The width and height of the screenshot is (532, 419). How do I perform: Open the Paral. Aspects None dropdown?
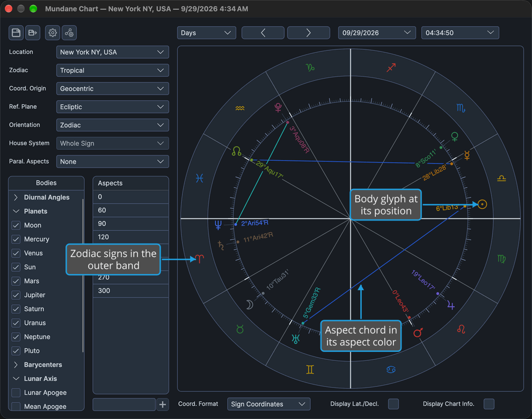click(113, 161)
